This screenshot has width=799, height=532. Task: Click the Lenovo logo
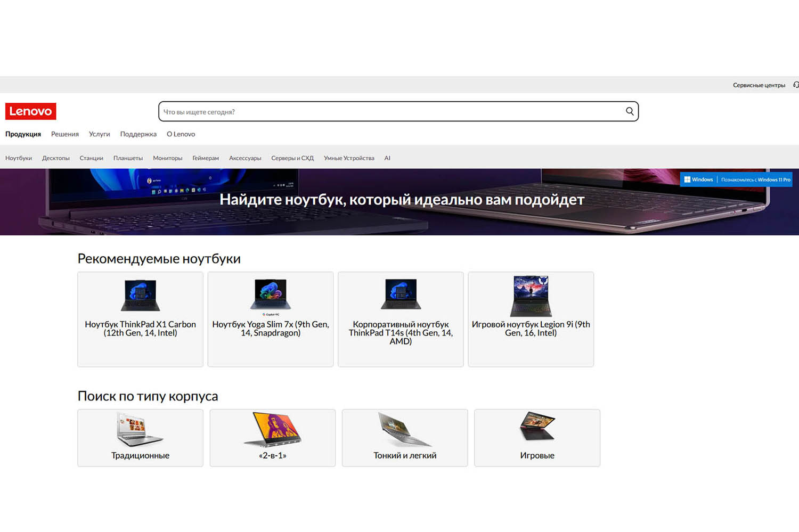30,111
